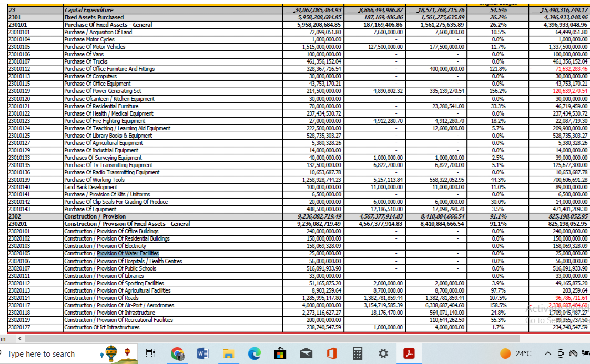Select 'Purchase Of Power Generating Set' text
The height and width of the screenshot is (364, 590).
(103, 91)
